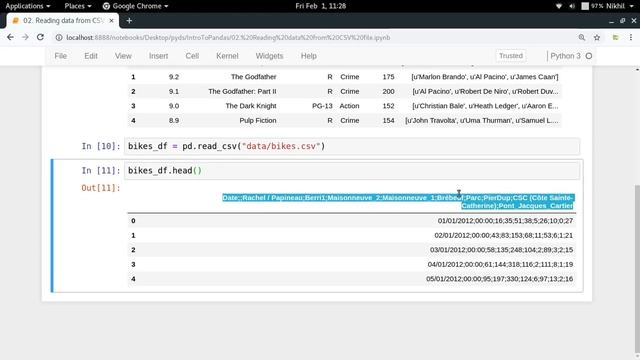Open a new tab with the plus button

129,20
